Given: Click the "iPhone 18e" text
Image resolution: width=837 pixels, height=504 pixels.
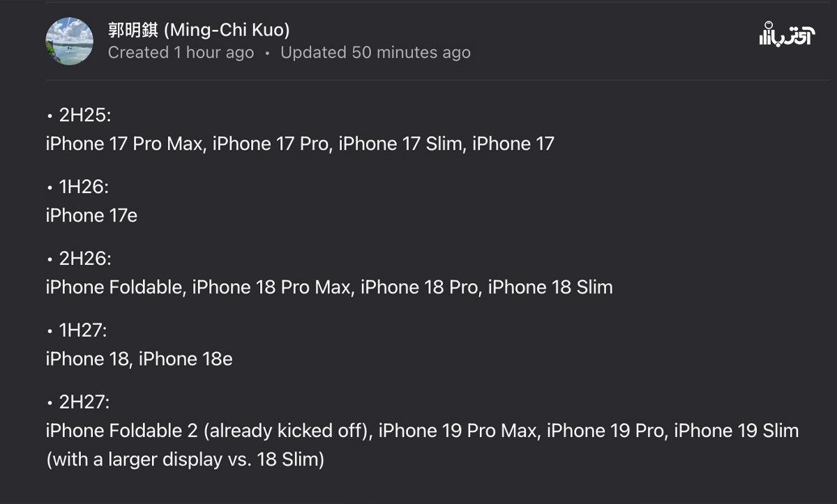Looking at the screenshot, I should coord(186,359).
